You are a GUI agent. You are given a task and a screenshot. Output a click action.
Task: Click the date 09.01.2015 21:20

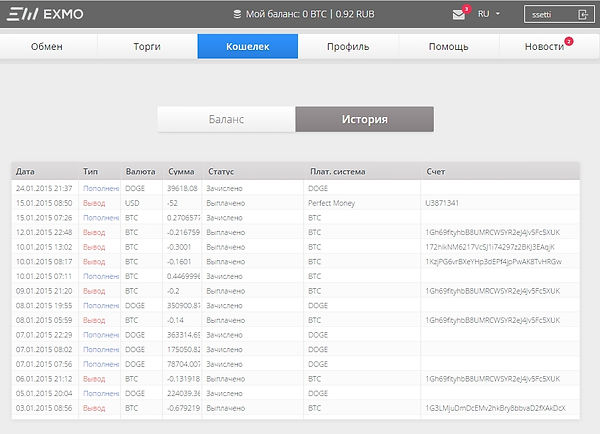44,291
